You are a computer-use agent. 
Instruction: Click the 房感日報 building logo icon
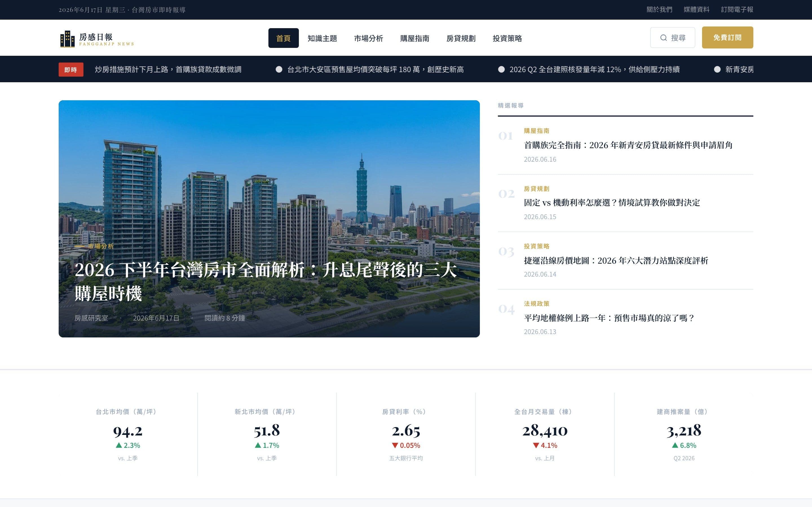click(x=67, y=39)
